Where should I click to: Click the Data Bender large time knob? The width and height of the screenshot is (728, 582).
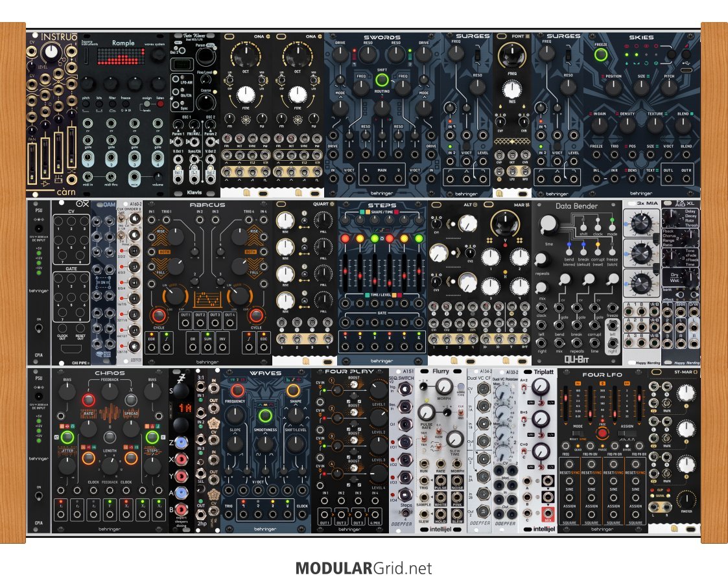coord(548,223)
